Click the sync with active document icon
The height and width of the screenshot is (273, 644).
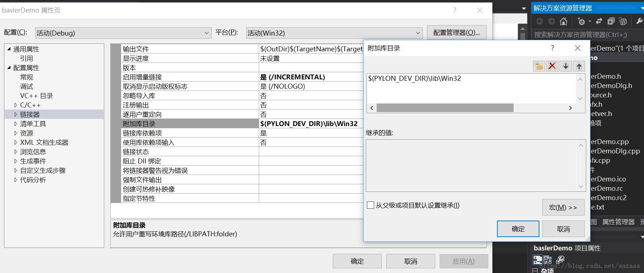[x=599, y=21]
